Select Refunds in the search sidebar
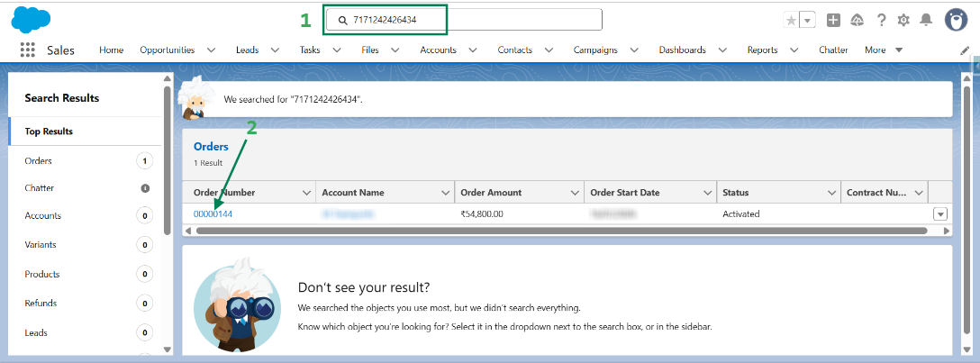 point(85,303)
